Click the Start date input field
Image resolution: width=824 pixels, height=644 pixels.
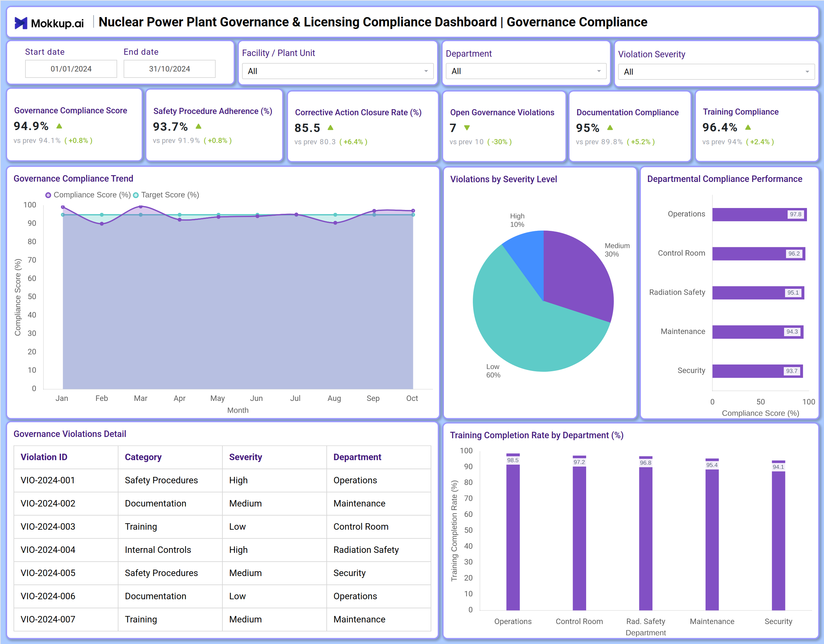[x=71, y=69]
